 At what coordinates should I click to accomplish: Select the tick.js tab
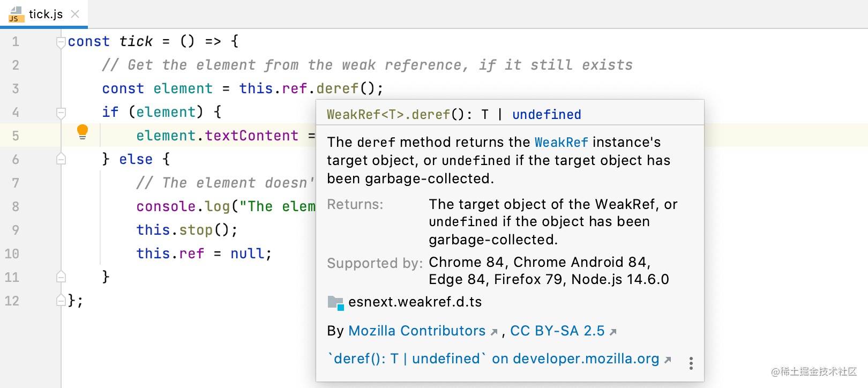pyautogui.click(x=46, y=14)
